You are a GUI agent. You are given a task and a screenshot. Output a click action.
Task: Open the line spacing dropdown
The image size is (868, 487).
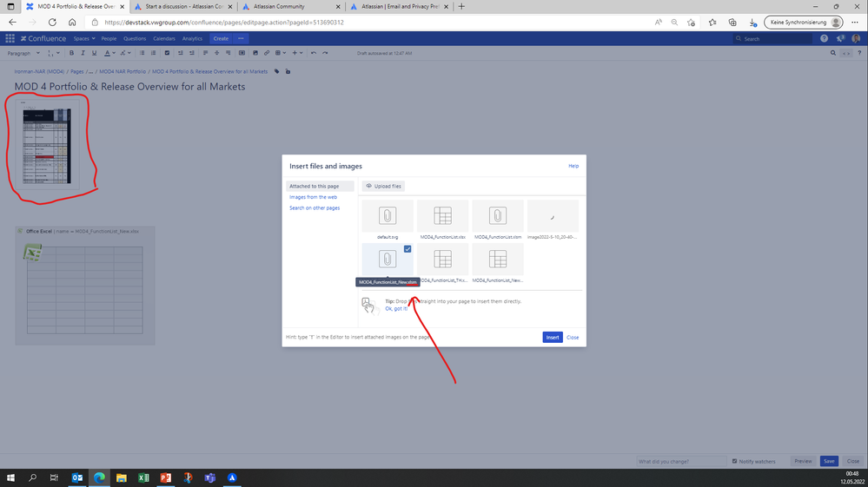click(53, 53)
